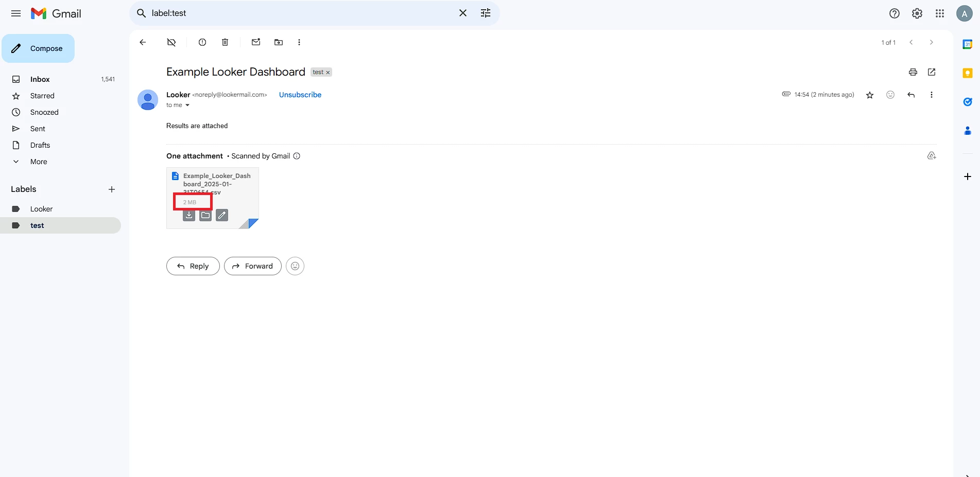Open Google Calendar side panel
Image resolution: width=980 pixels, height=477 pixels.
point(968,44)
